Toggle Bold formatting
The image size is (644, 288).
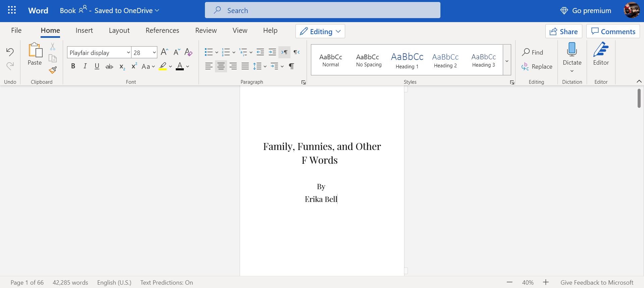pyautogui.click(x=73, y=66)
